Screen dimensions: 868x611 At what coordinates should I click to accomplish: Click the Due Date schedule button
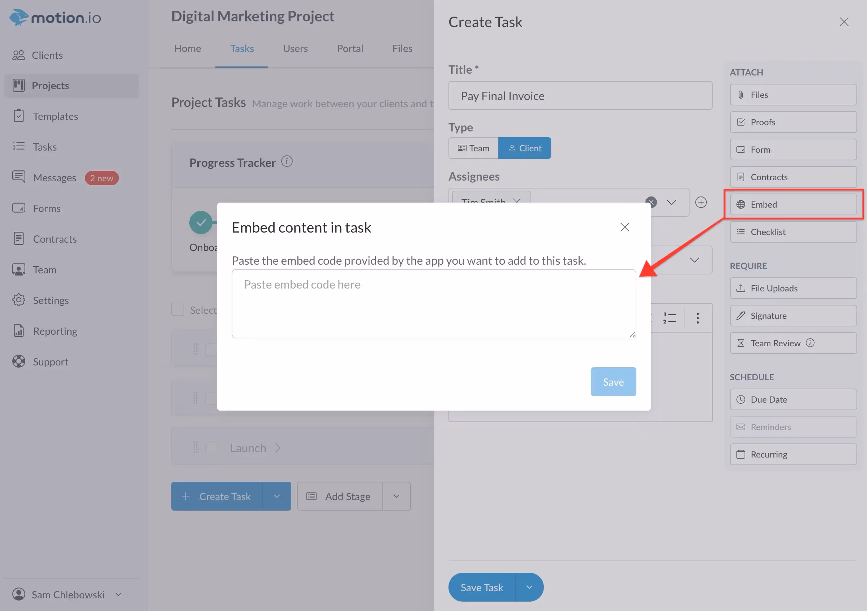pos(793,399)
